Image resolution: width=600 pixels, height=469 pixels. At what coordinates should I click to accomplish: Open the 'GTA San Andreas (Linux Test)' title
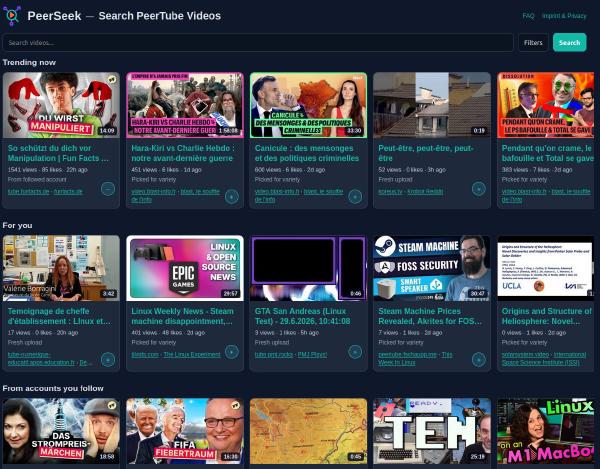click(302, 316)
